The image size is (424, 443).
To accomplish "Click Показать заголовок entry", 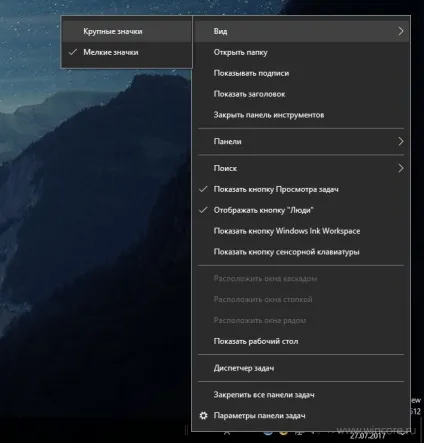I will 301,94.
